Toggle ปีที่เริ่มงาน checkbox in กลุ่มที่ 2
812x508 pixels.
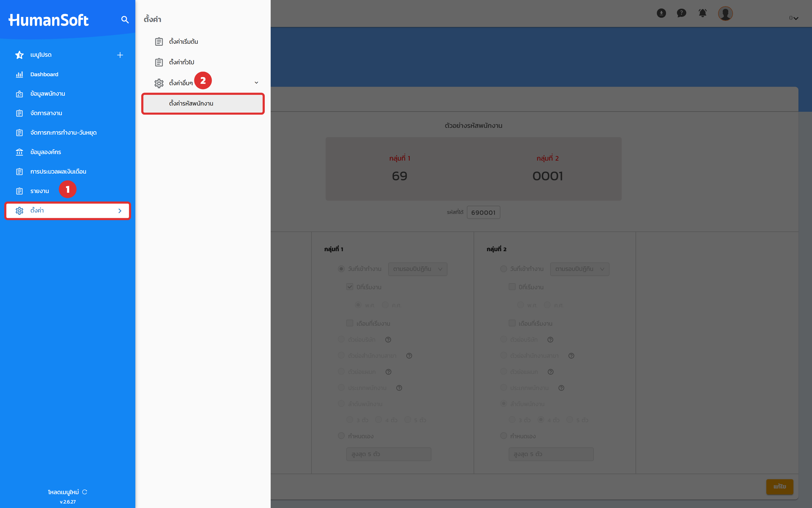(x=512, y=287)
